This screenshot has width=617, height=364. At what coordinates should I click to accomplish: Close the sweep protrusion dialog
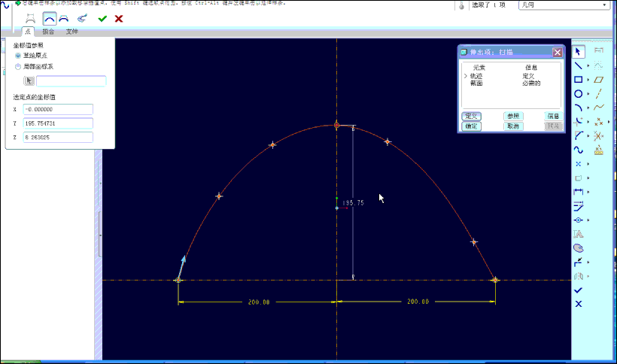558,53
